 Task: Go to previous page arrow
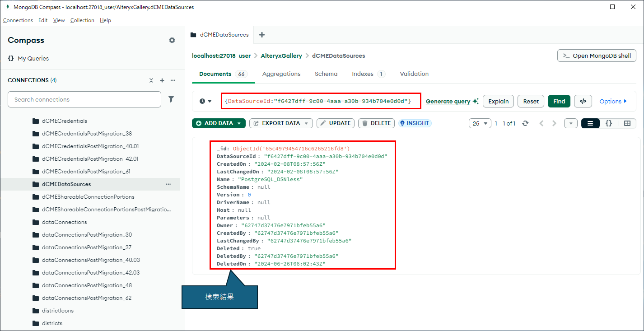(x=542, y=123)
